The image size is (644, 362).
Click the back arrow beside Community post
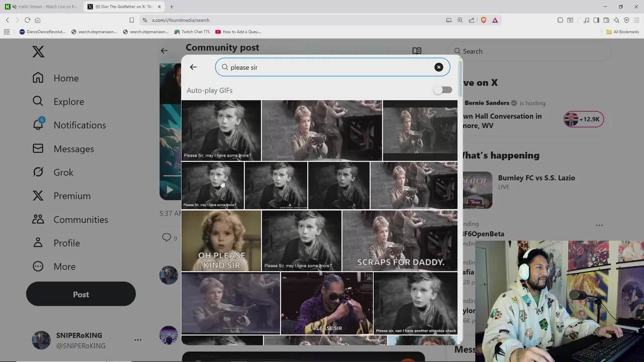pos(164,50)
